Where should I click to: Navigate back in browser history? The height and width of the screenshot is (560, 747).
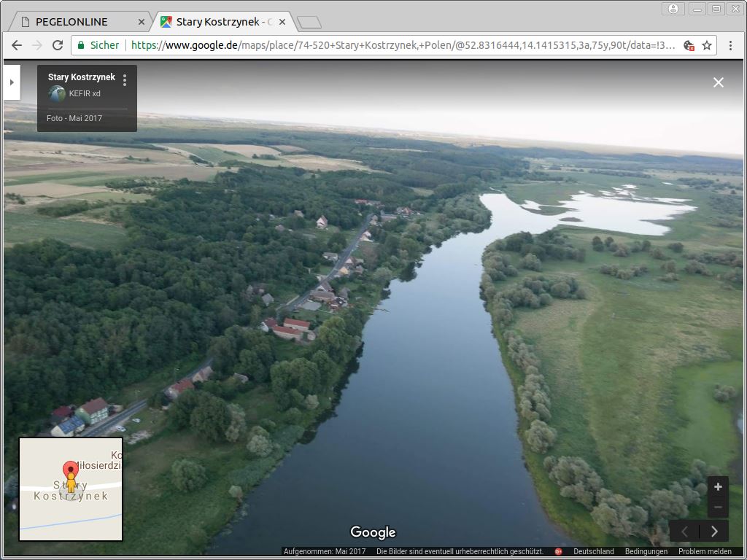[x=17, y=45]
